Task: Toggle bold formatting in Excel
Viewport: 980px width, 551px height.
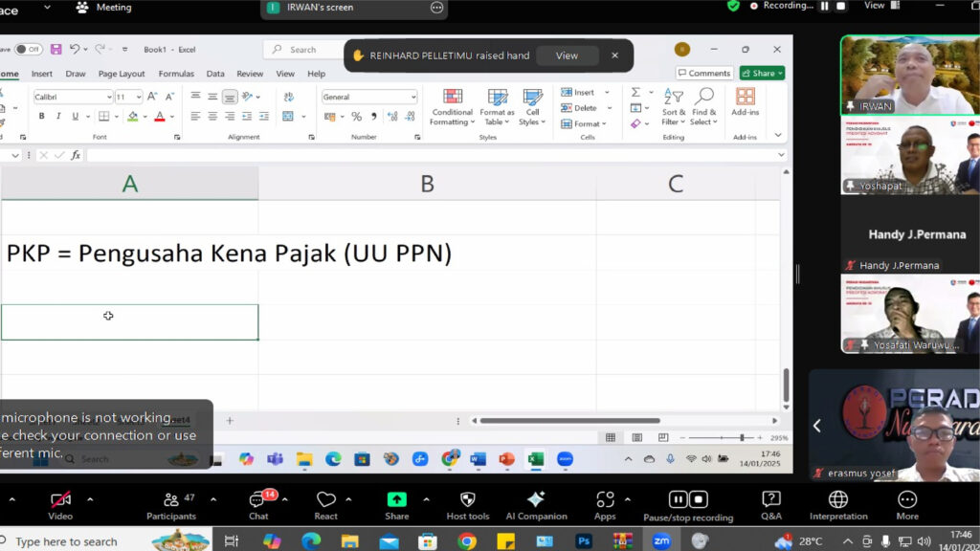Action: (42, 116)
